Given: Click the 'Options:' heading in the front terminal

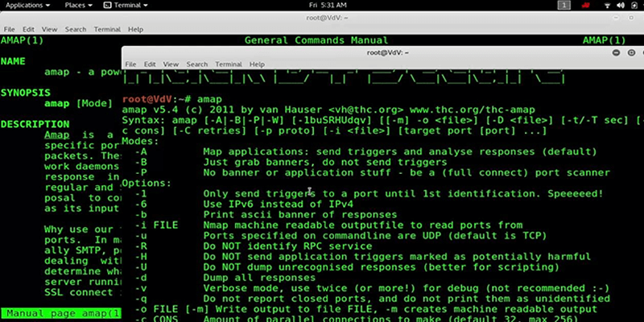Looking at the screenshot, I should (147, 183).
